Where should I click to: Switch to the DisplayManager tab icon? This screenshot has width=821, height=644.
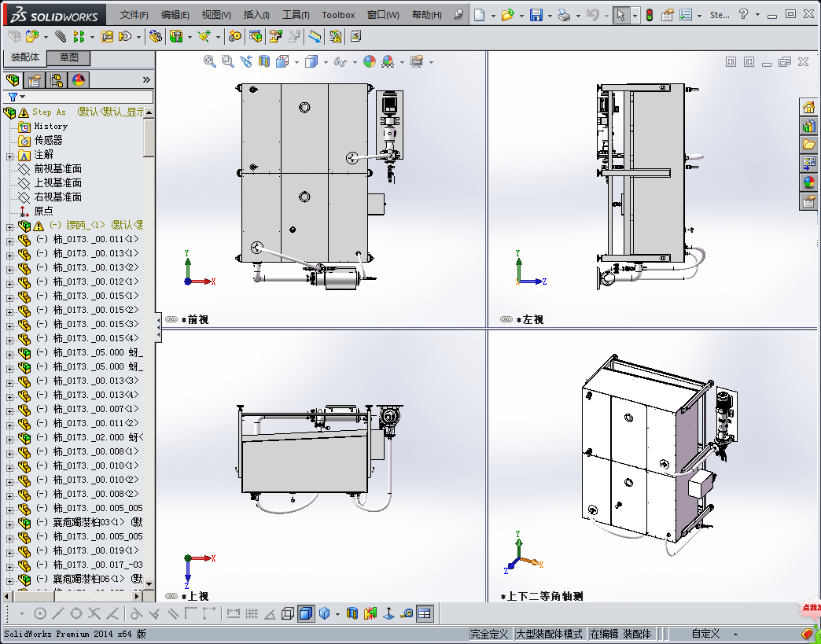click(79, 80)
